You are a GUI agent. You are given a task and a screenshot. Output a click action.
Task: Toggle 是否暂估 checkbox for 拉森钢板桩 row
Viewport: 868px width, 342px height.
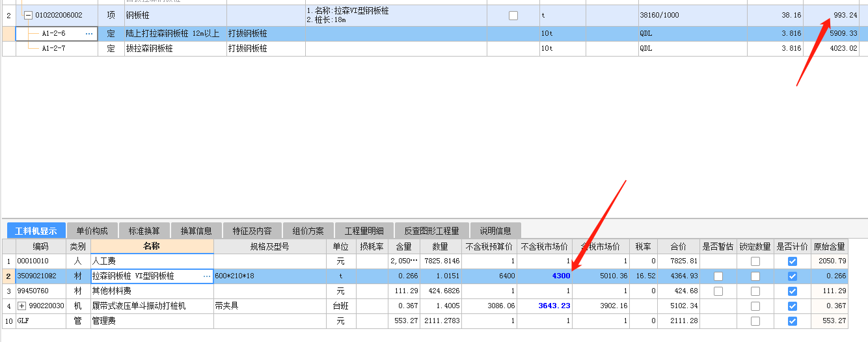click(718, 276)
